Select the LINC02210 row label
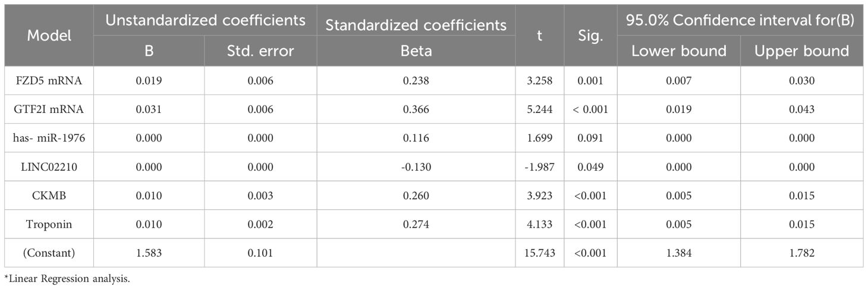Image resolution: width=868 pixels, height=289 pixels. point(49,167)
